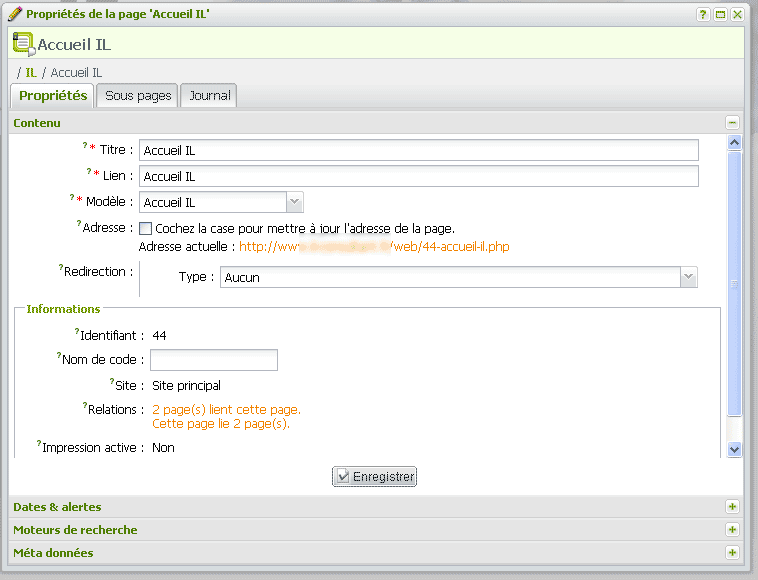This screenshot has width=758, height=580.
Task: Click the help mark beside Titre
Action: click(85, 146)
